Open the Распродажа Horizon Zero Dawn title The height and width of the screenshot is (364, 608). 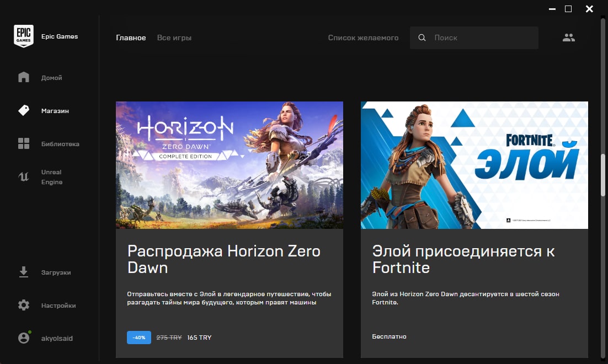224,259
